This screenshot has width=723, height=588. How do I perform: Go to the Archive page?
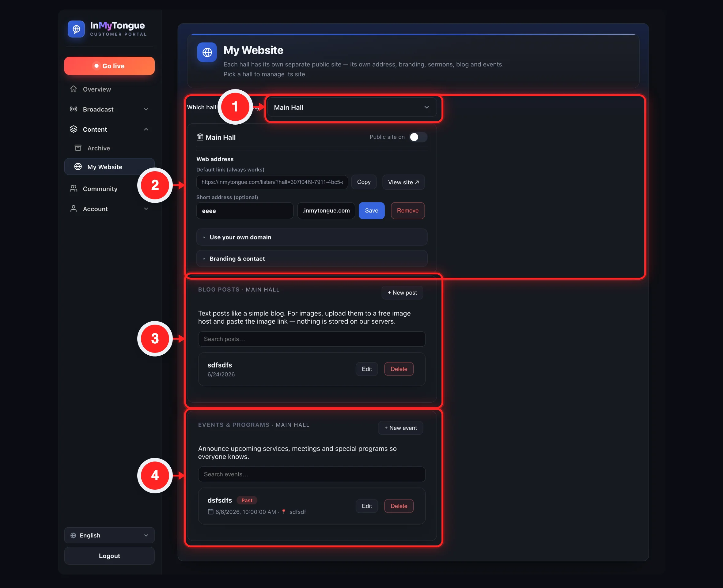(109, 148)
